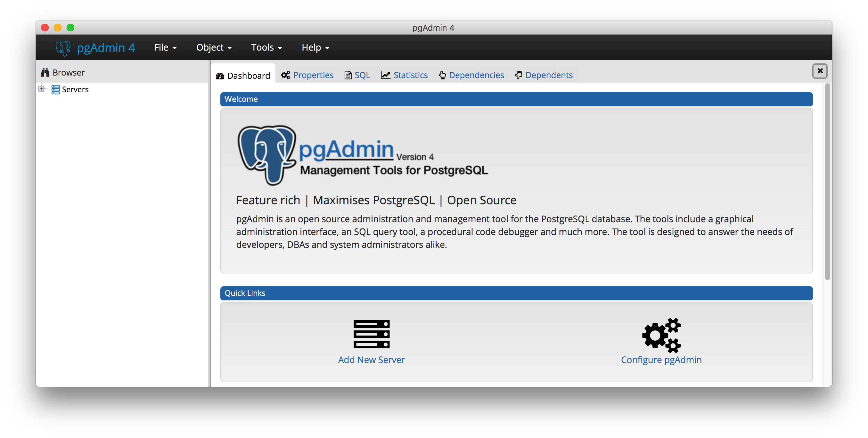Click the Configure pgAdmin link
Screen dimensions: 868x438
661,360
